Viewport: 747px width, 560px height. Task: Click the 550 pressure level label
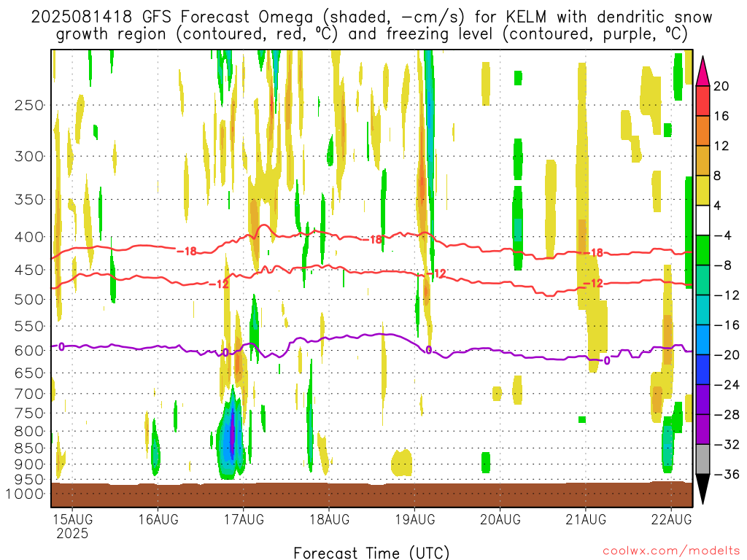coord(29,326)
